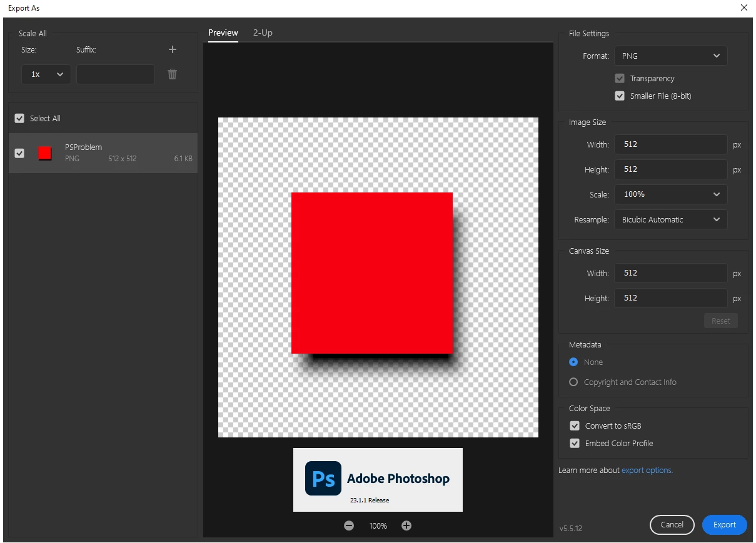The image size is (756, 543).
Task: Click the Suffix input field
Action: point(116,74)
